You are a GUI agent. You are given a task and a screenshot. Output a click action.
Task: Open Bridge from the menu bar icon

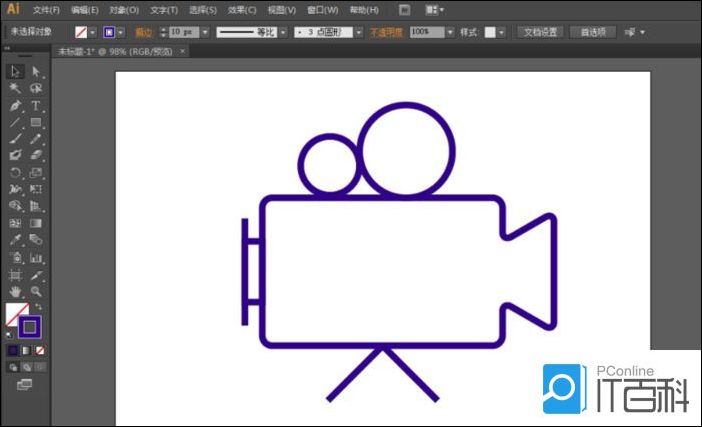tap(404, 9)
